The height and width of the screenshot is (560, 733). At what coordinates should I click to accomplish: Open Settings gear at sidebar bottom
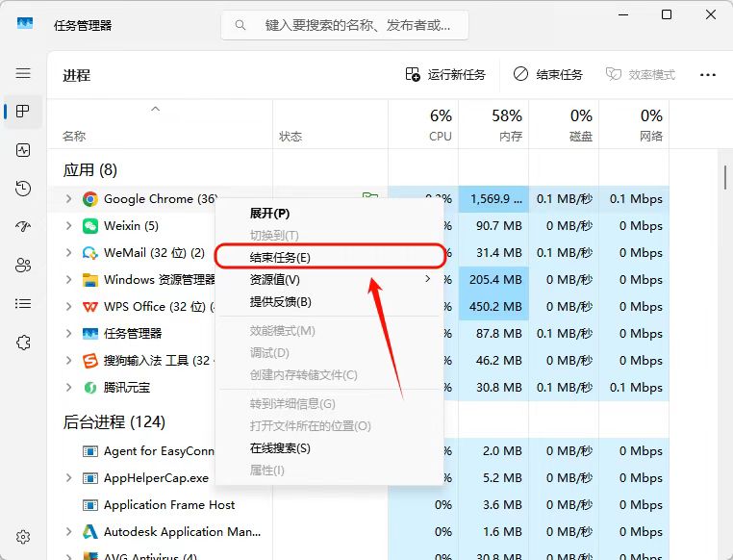pos(23,537)
